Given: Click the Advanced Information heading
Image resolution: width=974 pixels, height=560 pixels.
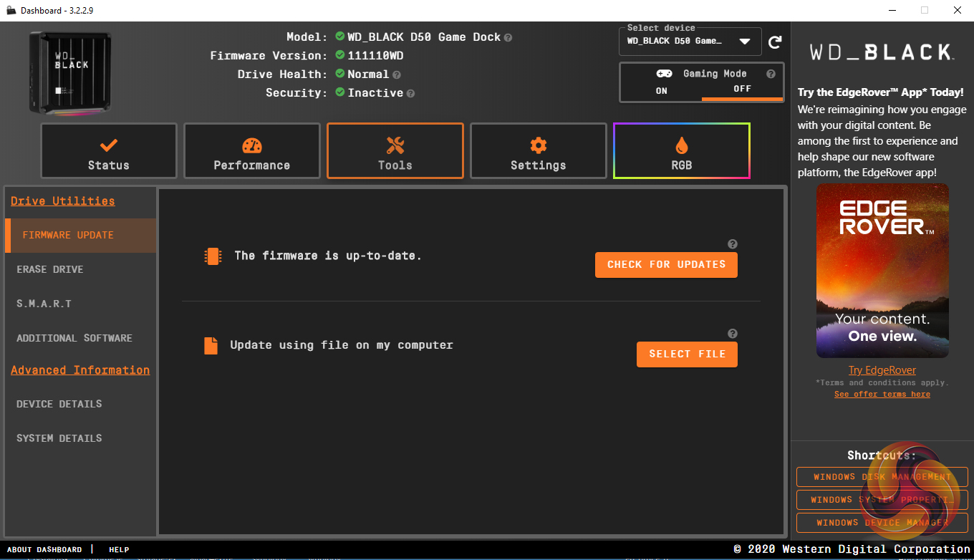Looking at the screenshot, I should pyautogui.click(x=80, y=370).
